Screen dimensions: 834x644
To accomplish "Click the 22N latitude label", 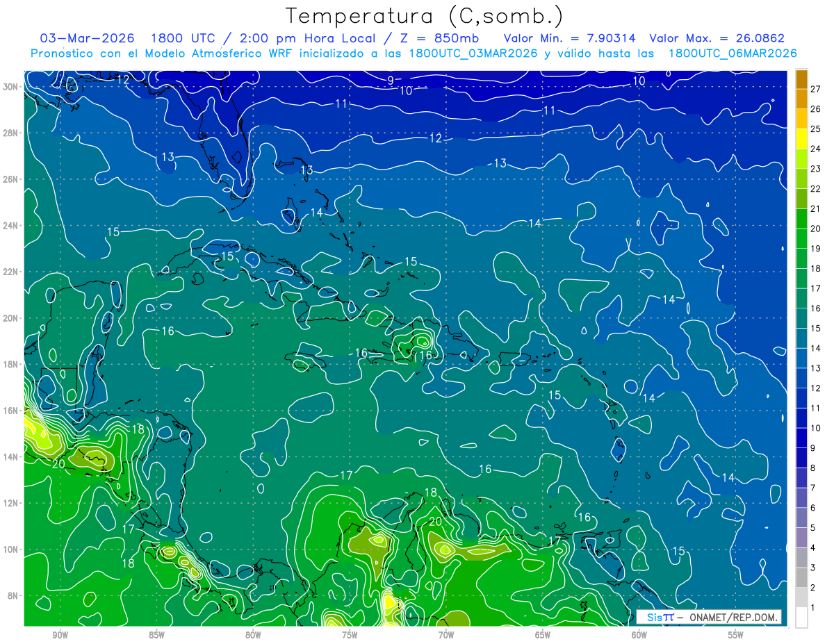I will (12, 272).
